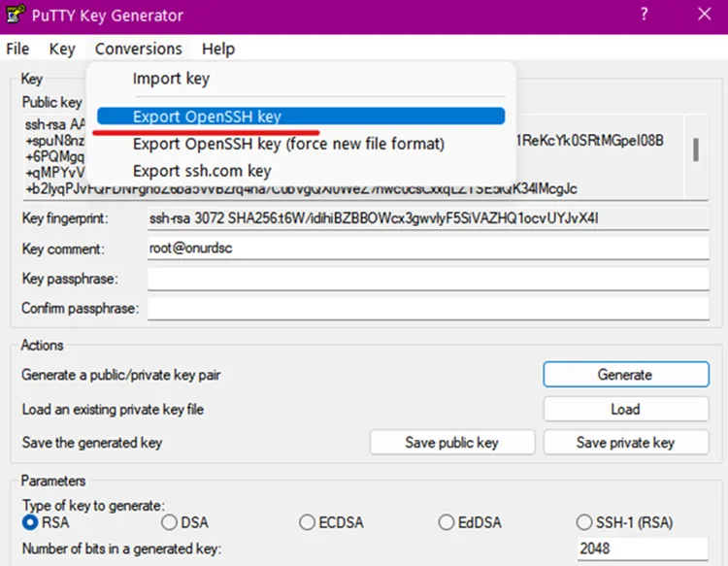Focus the Key passphrase field
The image size is (728, 566).
[x=428, y=279]
